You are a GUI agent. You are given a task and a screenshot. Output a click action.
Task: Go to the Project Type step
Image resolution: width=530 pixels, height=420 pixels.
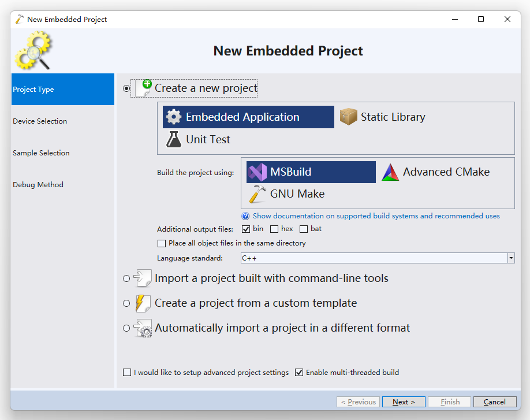(63, 90)
